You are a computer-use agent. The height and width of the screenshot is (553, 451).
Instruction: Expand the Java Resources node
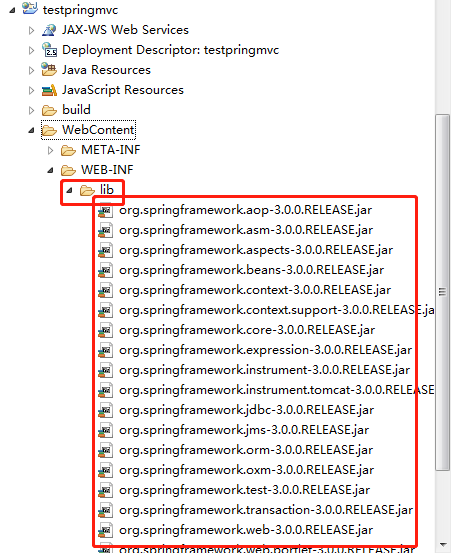31,71
